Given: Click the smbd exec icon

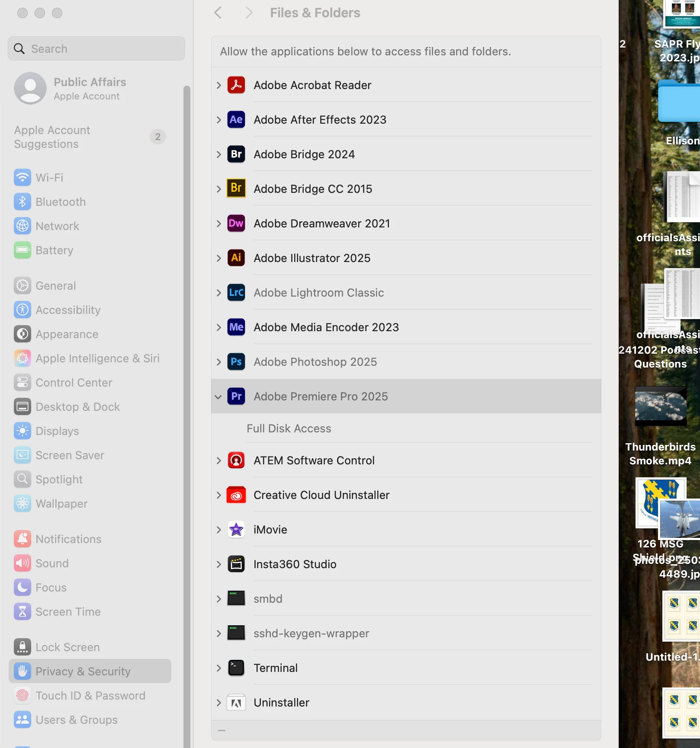Looking at the screenshot, I should (x=236, y=598).
